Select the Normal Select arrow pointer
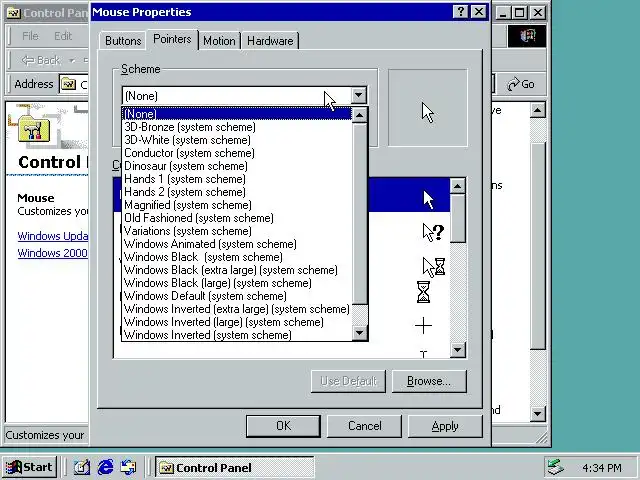Image resolution: width=640 pixels, height=480 pixels. pos(428,199)
